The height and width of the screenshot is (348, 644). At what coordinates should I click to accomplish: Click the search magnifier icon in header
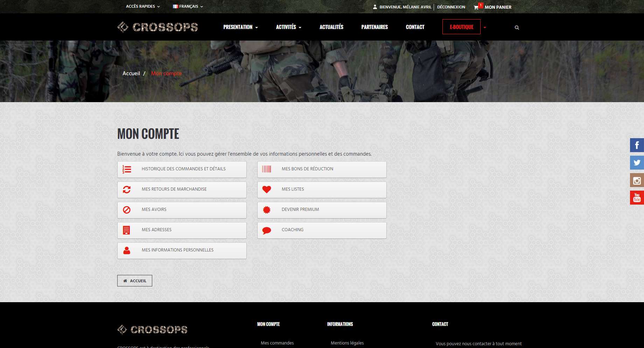click(517, 28)
